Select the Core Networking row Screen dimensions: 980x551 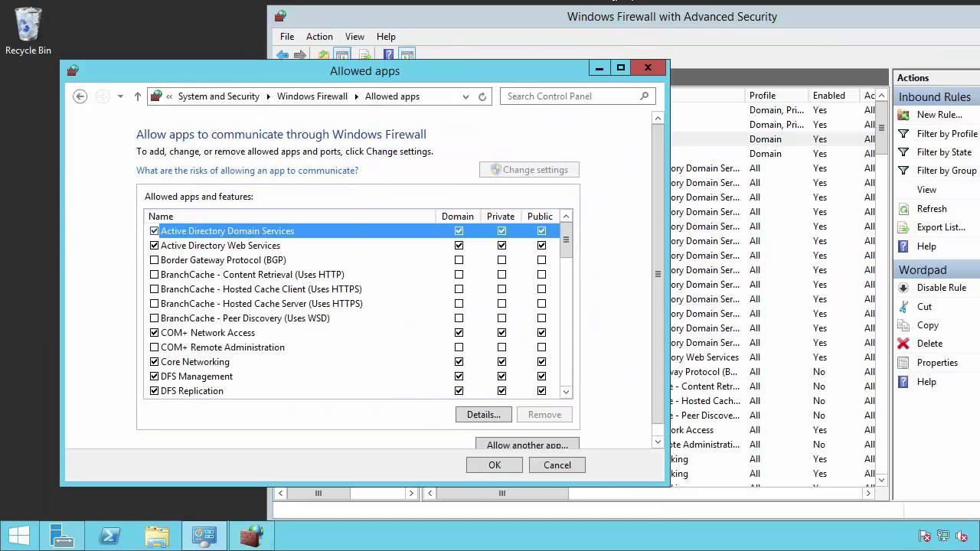click(352, 362)
